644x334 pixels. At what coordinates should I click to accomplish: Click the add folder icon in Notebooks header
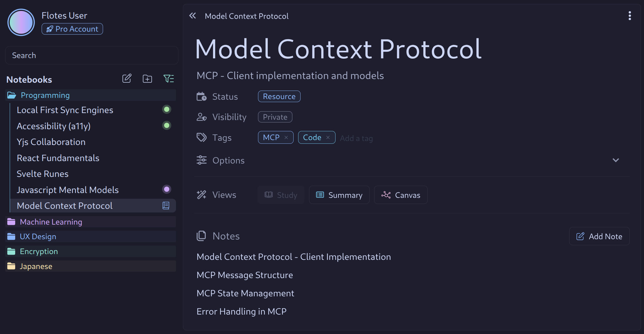[147, 79]
